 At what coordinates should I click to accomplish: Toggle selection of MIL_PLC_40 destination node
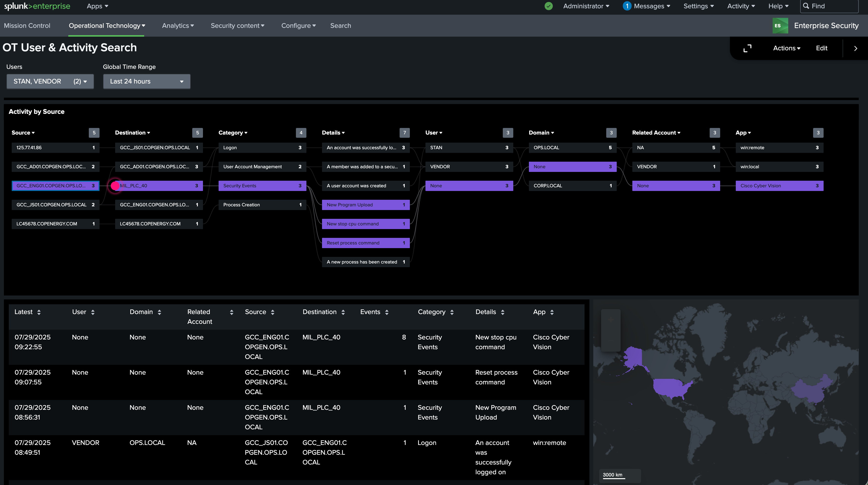pos(159,186)
